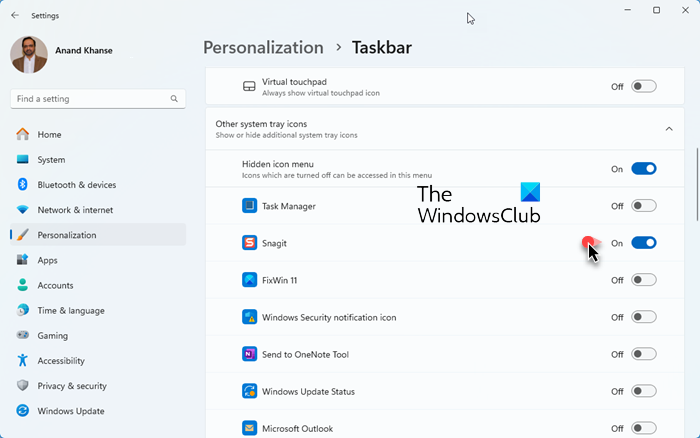Open Privacy & security settings
Screen dimensions: 700x438
click(98, 385)
